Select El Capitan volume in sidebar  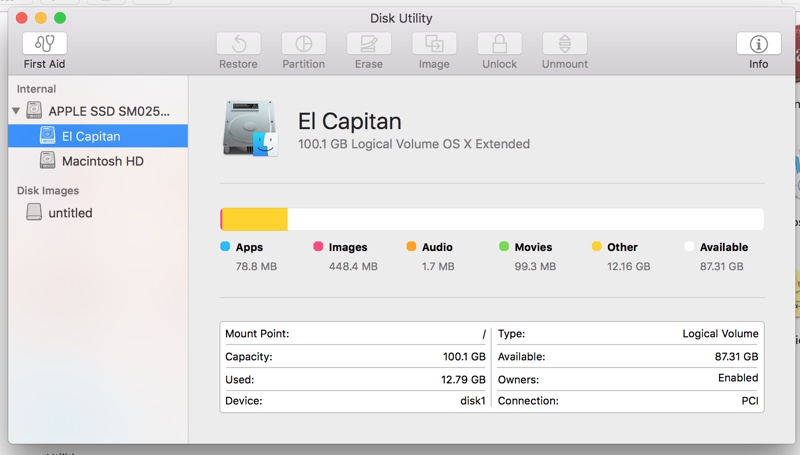point(98,136)
